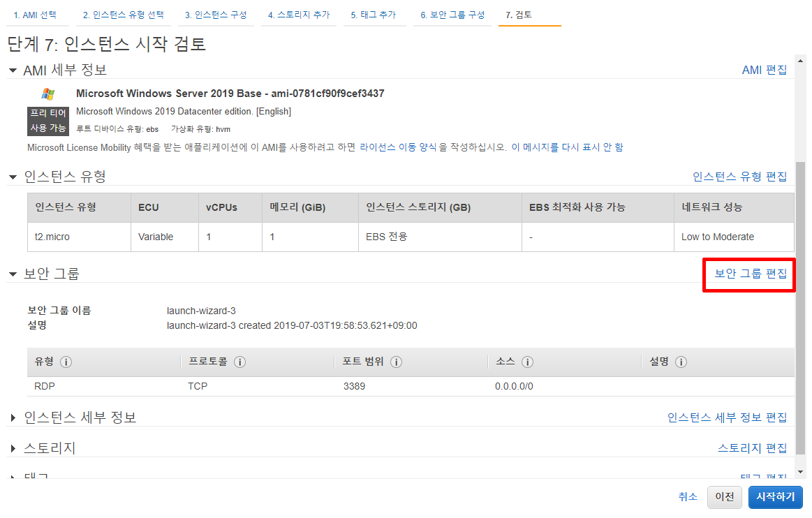The height and width of the screenshot is (518, 812).
Task: Go to step 2. 인스턴스 유형 선택 tab
Action: coord(124,15)
